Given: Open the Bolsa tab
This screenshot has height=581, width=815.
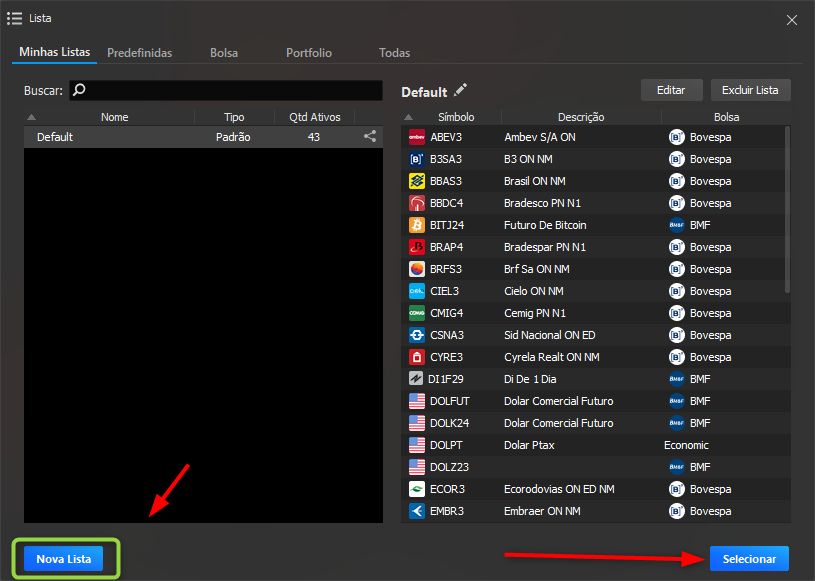Looking at the screenshot, I should (x=224, y=53).
